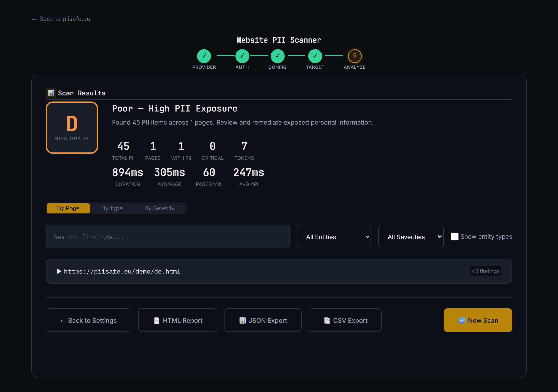Click the document icon on HTML Report

click(x=157, y=320)
